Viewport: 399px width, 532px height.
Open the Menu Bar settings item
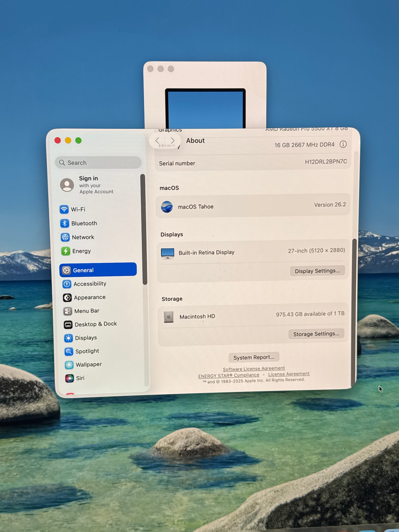click(x=87, y=311)
